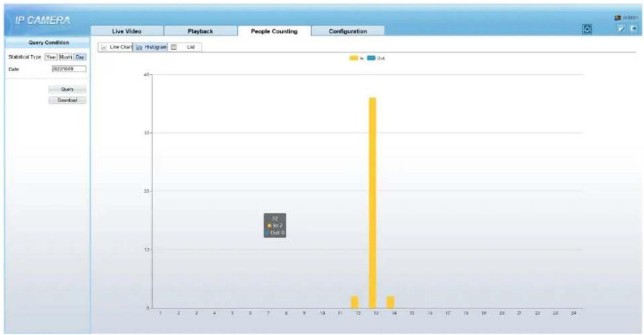Click the Date input field
The width and height of the screenshot is (644, 335).
click(x=68, y=69)
